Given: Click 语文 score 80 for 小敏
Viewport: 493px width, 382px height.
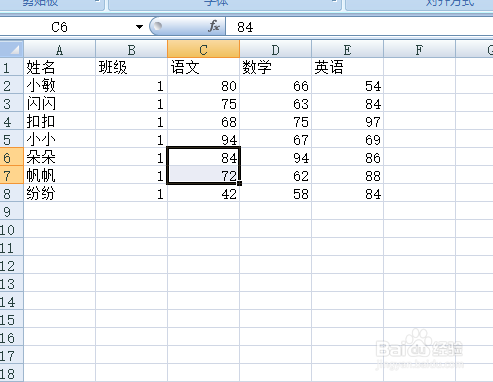Looking at the screenshot, I should tap(204, 85).
